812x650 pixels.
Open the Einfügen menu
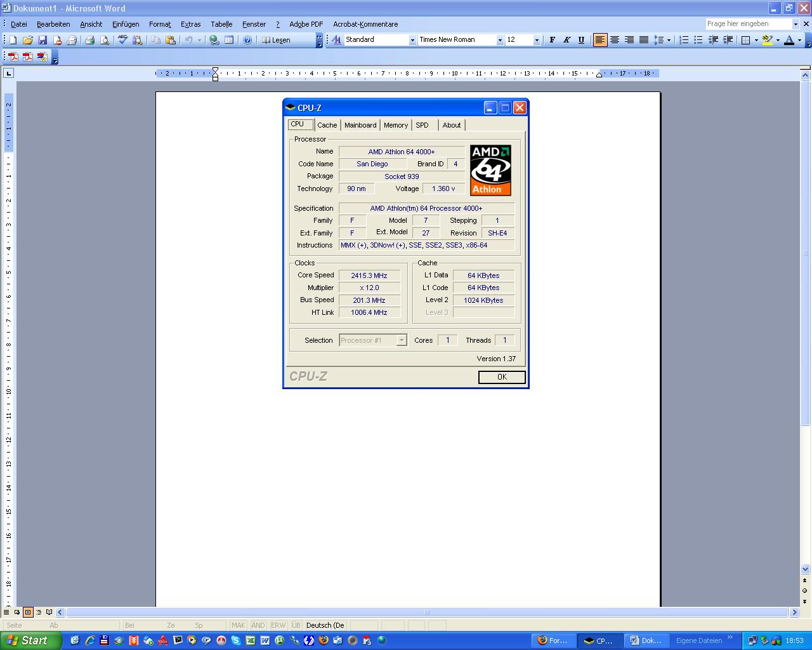pyautogui.click(x=126, y=24)
